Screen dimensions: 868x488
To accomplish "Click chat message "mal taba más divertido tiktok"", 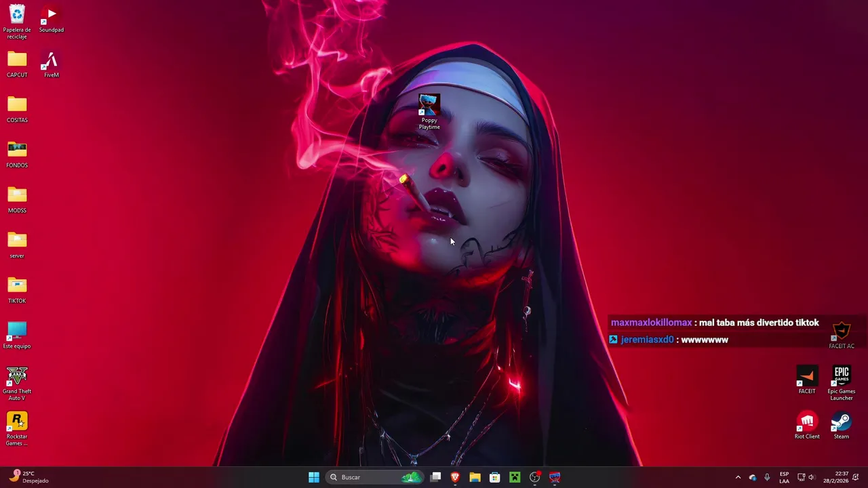I will click(759, 323).
